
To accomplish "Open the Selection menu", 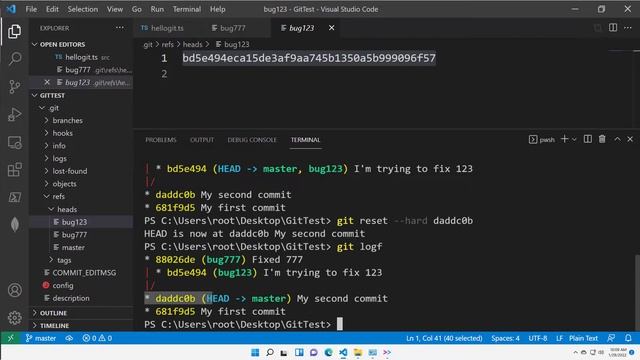I will (x=82, y=9).
